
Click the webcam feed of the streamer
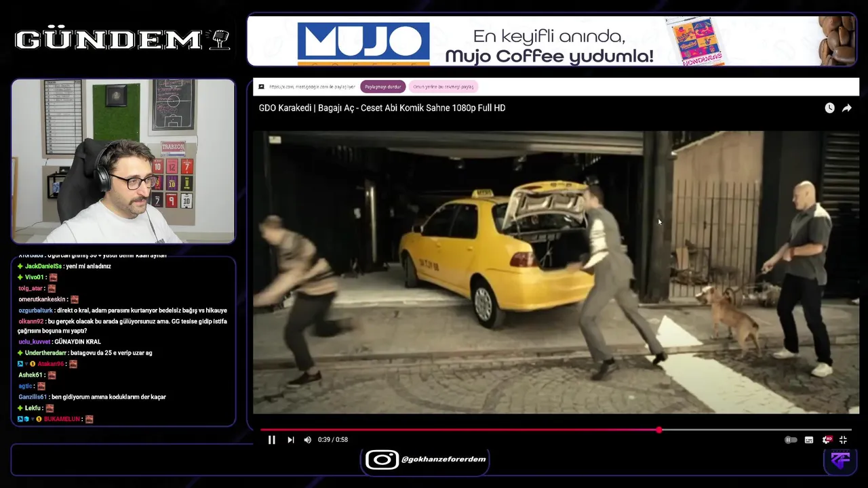point(123,161)
